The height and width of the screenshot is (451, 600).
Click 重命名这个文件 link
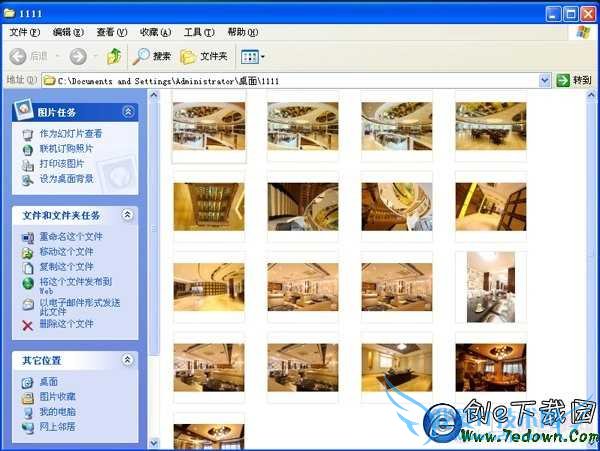coord(71,236)
